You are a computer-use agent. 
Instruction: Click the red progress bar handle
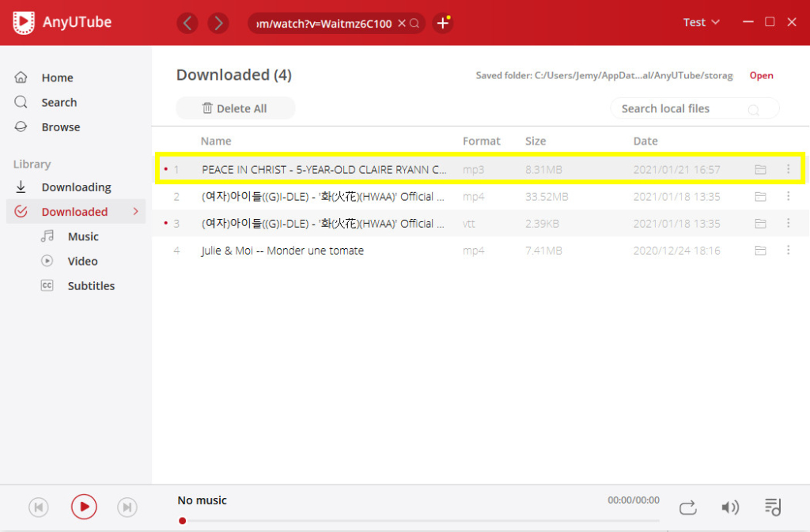point(183,521)
